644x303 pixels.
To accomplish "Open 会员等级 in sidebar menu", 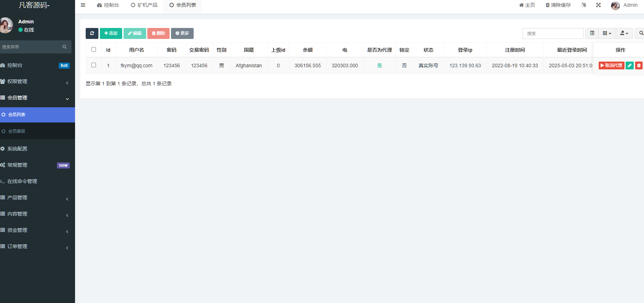I will [17, 131].
